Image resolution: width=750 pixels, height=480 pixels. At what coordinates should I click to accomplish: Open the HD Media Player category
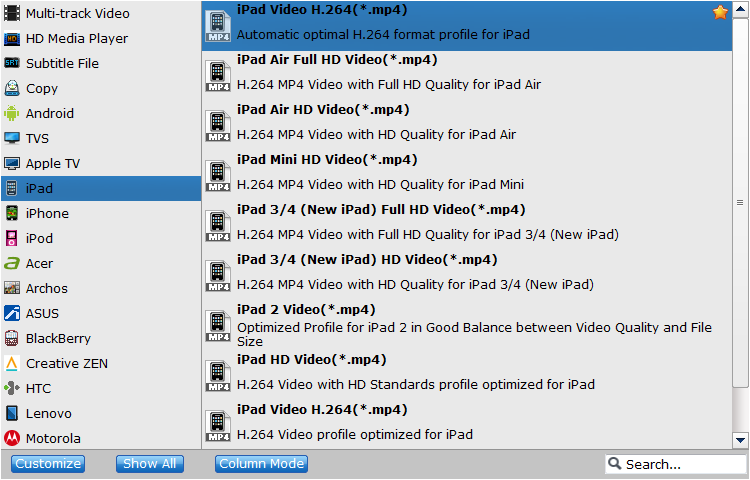[x=101, y=38]
